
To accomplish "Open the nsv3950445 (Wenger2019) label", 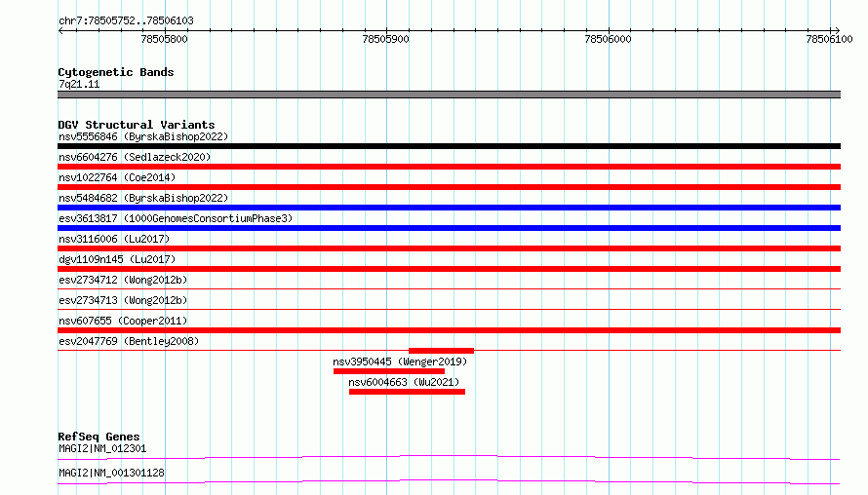I will [400, 362].
